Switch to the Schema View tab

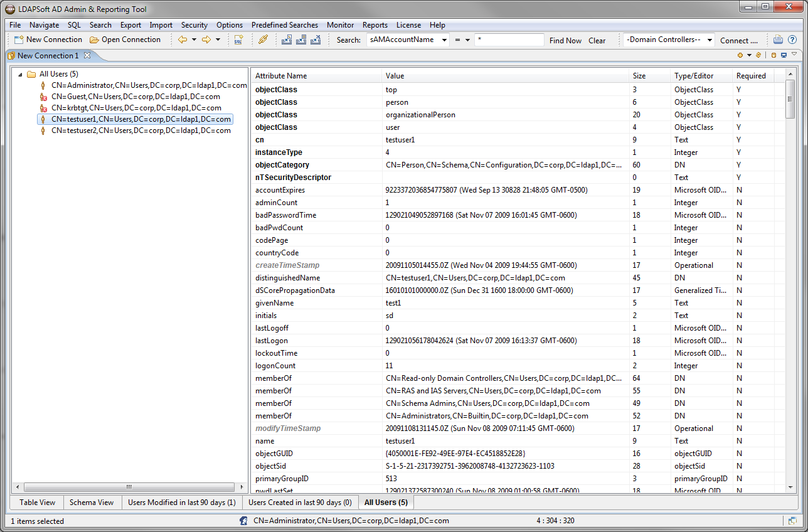click(x=92, y=502)
